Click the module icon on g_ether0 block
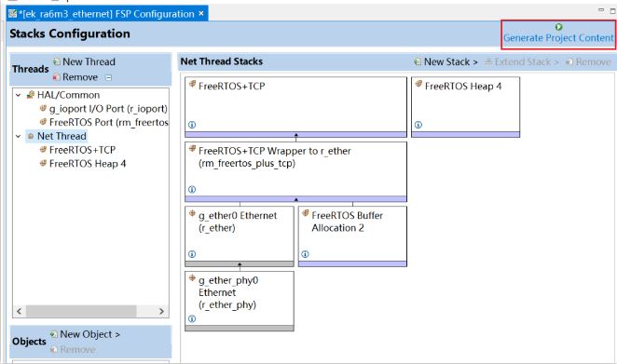Image resolution: width=617 pixels, height=364 pixels. [x=192, y=213]
